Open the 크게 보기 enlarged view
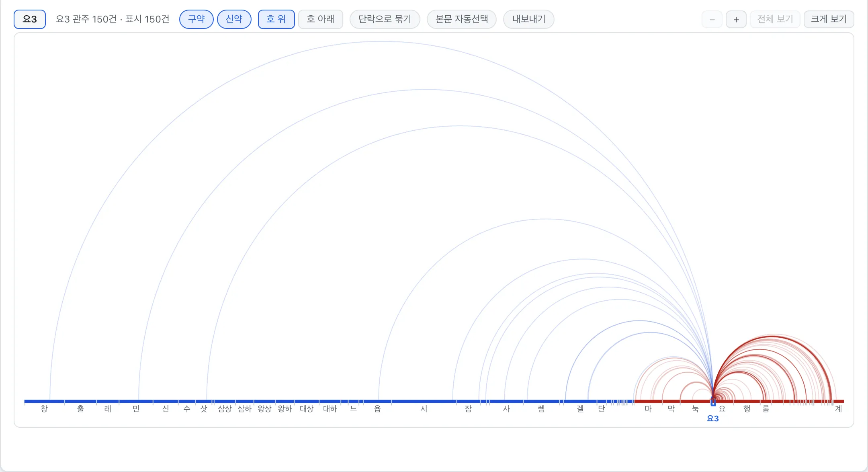The image size is (868, 472). (829, 19)
